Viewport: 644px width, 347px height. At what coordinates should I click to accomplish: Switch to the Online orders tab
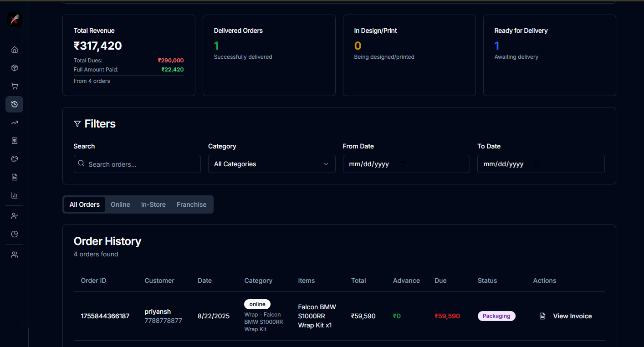[x=120, y=204]
